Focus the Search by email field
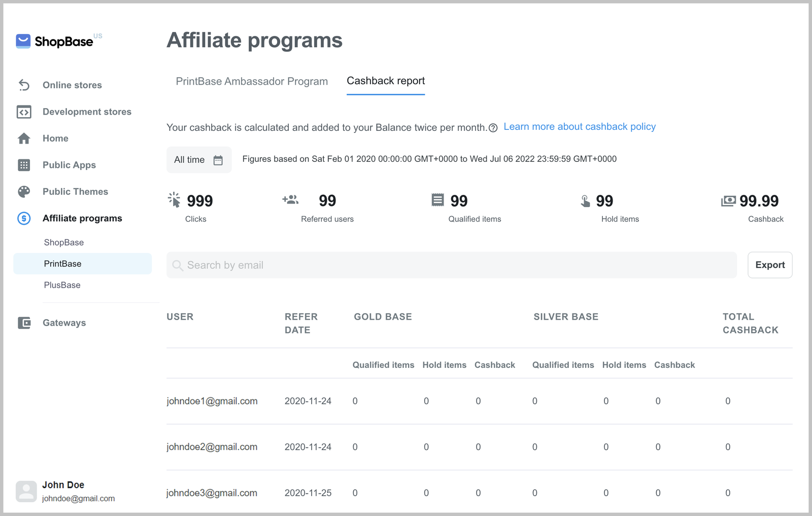 click(x=452, y=265)
